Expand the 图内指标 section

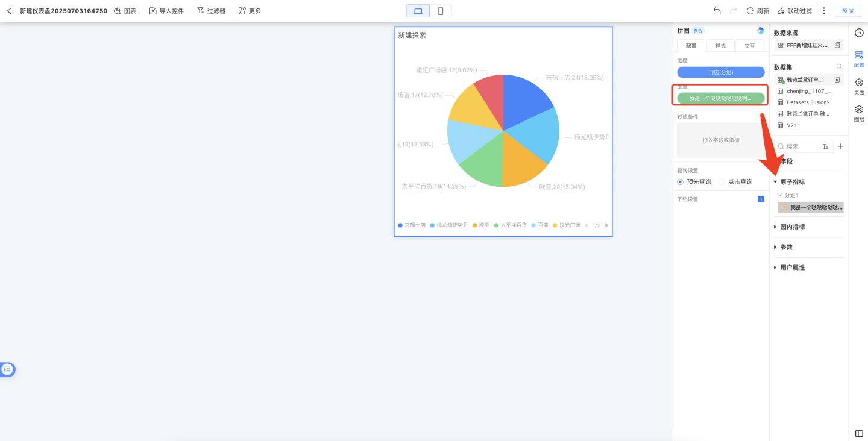(x=775, y=227)
